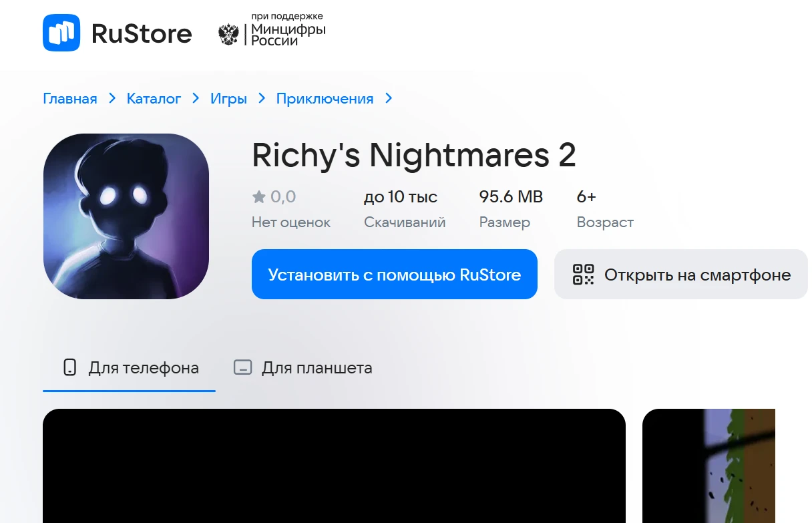Click Установить с помощью RuStore button

point(395,275)
